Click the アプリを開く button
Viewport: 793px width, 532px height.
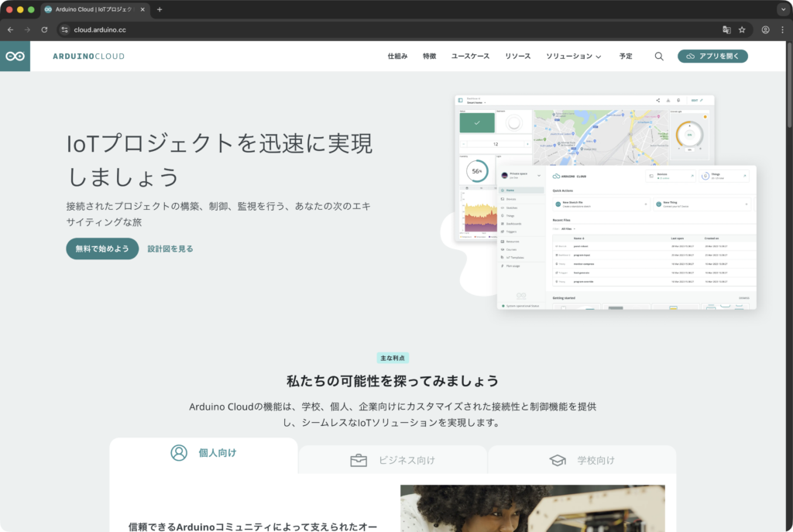tap(712, 57)
